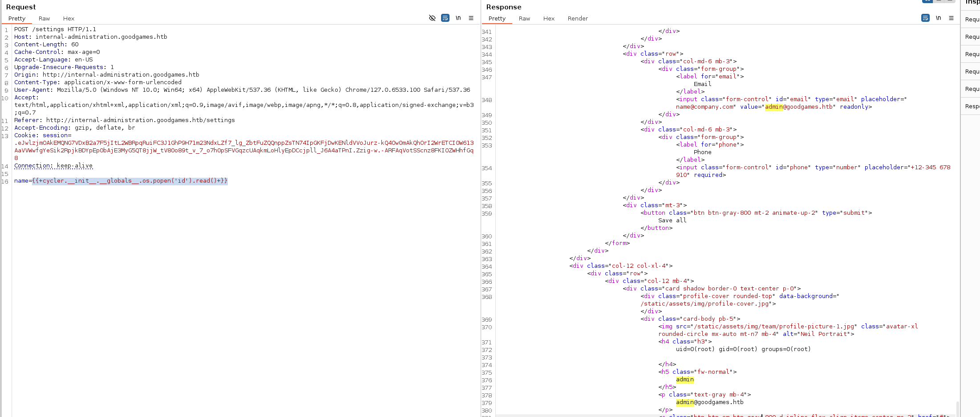
Task: Toggle \n non-printable characters in Response panel
Action: click(x=938, y=18)
